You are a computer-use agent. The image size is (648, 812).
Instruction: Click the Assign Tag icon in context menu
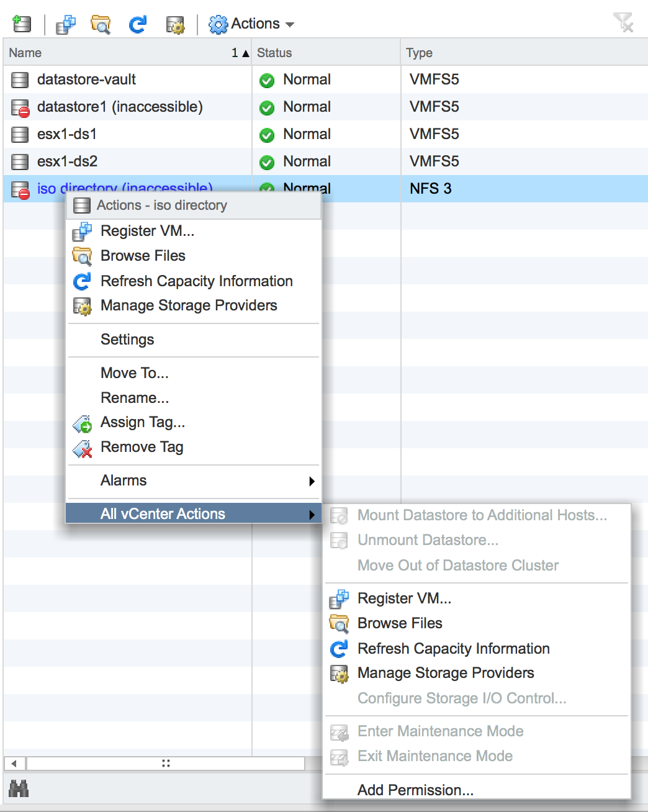coord(83,423)
